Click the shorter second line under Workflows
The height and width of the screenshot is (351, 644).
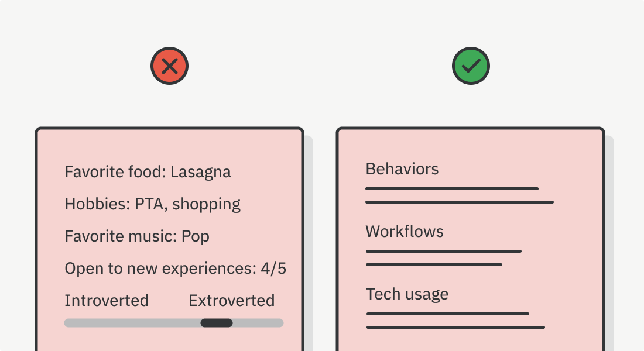[x=434, y=264]
